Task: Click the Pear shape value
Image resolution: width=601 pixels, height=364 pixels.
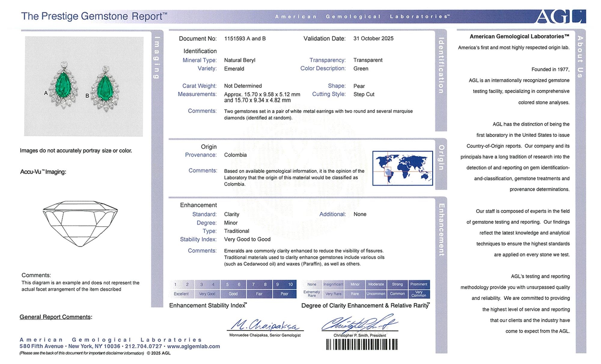Action: 359,86
